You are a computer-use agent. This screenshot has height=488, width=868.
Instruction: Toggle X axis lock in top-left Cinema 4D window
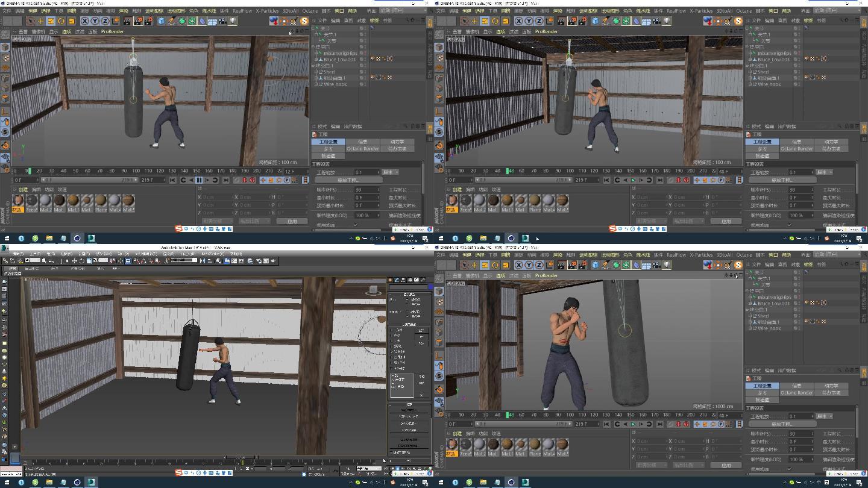(85, 21)
